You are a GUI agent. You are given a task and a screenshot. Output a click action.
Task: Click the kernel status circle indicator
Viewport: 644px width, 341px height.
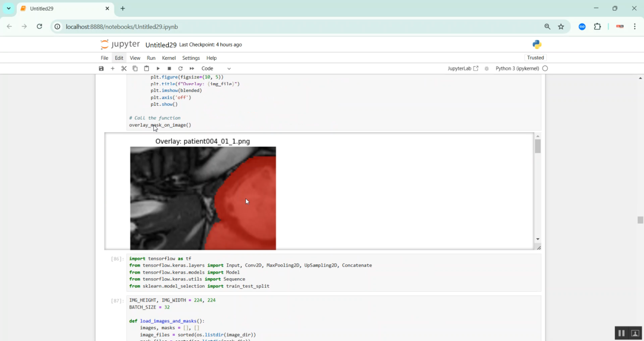(x=545, y=69)
